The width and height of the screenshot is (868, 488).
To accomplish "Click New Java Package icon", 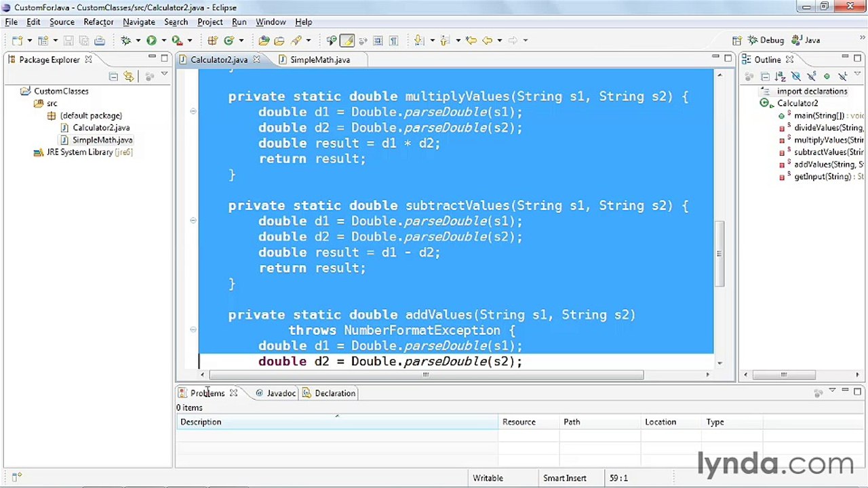I will [212, 41].
